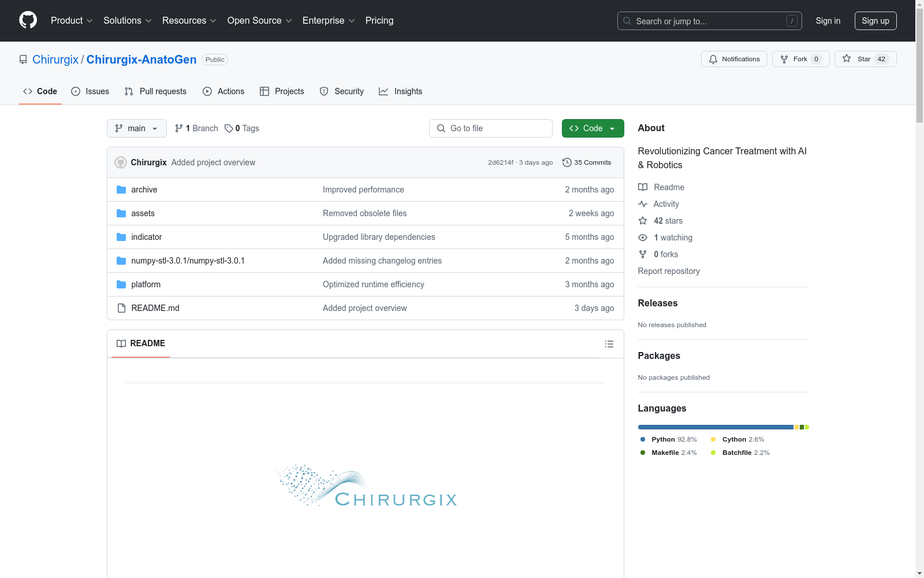Viewport: 924px width, 578px height.
Task: Click the Chirurgix avatar in commit header
Action: (x=121, y=162)
